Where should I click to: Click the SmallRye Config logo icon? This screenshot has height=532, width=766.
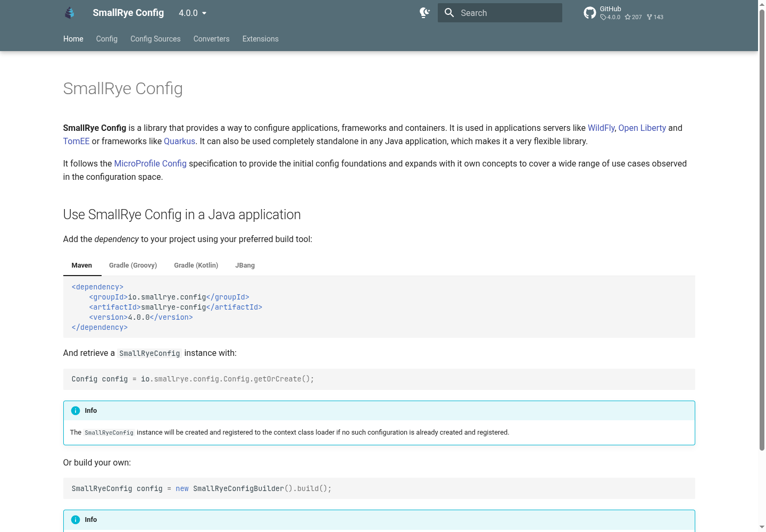point(70,13)
